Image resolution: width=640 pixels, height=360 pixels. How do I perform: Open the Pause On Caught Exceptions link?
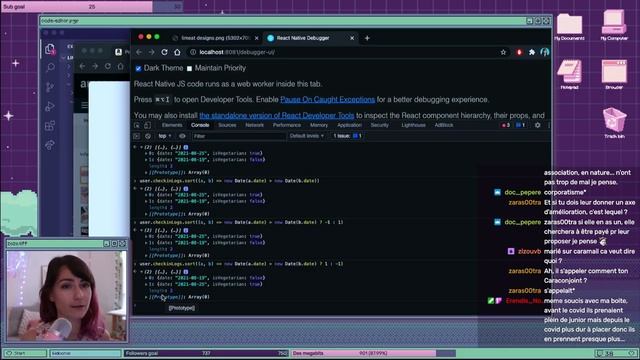[327, 100]
